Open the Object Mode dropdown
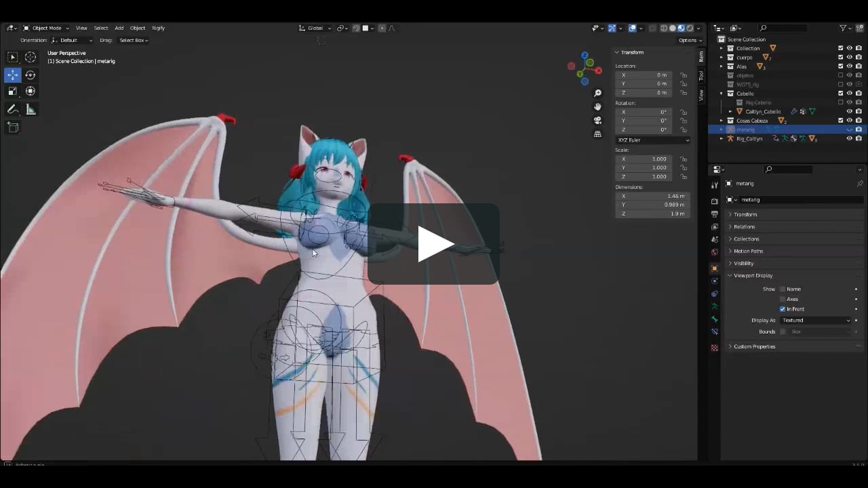This screenshot has height=488, width=868. [x=45, y=28]
